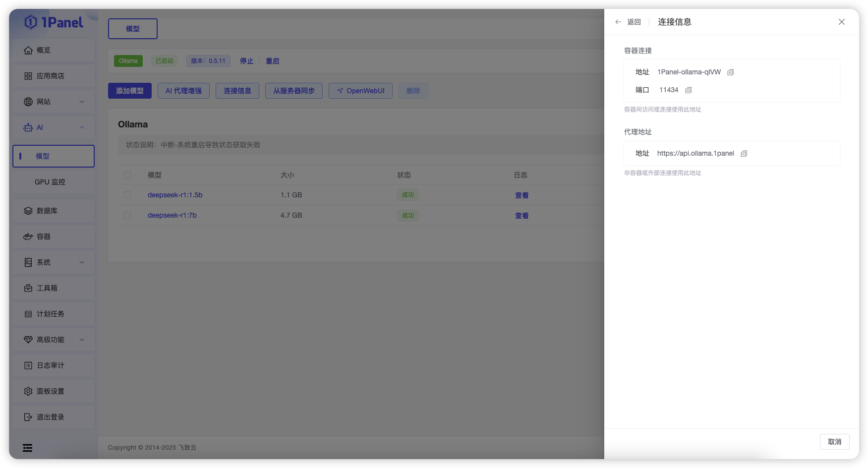Close the connection info drawer
Image resolution: width=868 pixels, height=468 pixels.
pos(841,22)
